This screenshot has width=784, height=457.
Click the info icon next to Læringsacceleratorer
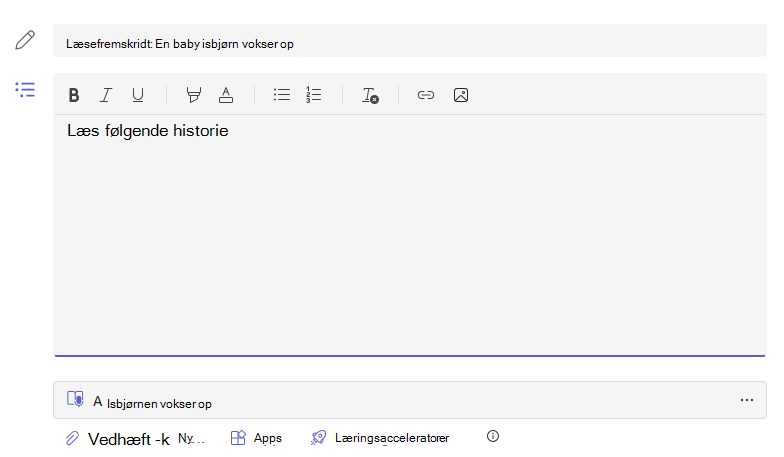[493, 436]
